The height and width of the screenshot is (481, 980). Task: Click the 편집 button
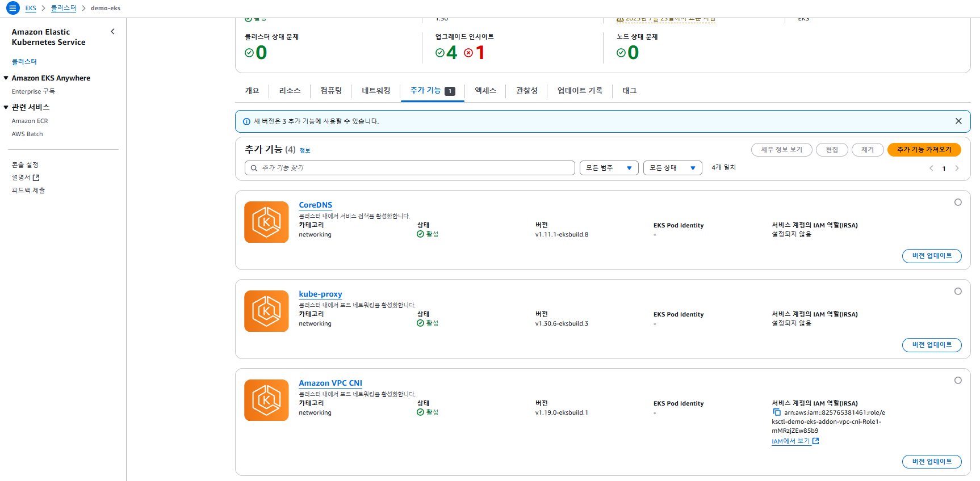(832, 150)
